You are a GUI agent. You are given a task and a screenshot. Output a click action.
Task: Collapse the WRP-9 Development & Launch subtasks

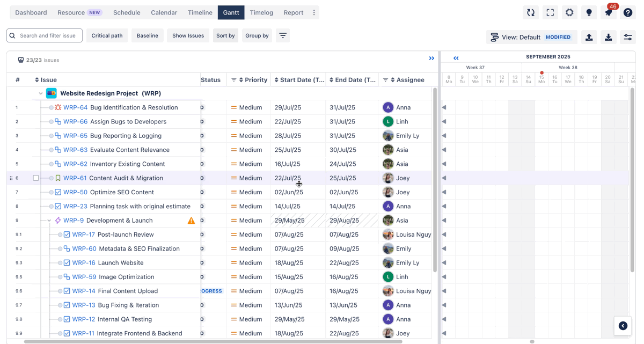click(49, 221)
